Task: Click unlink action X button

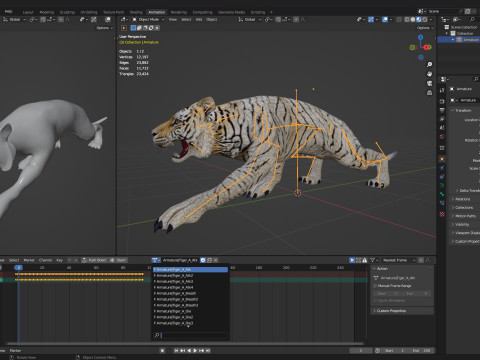Action: coord(216,260)
